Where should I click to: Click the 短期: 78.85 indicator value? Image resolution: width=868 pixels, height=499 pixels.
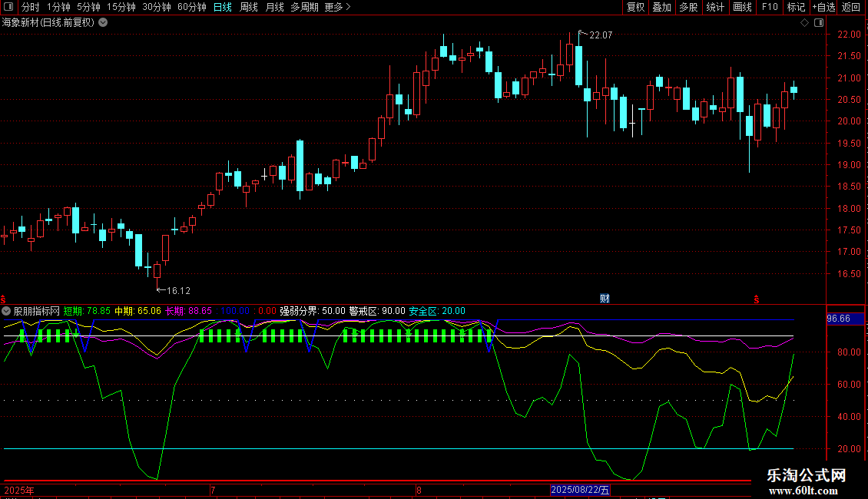click(87, 311)
